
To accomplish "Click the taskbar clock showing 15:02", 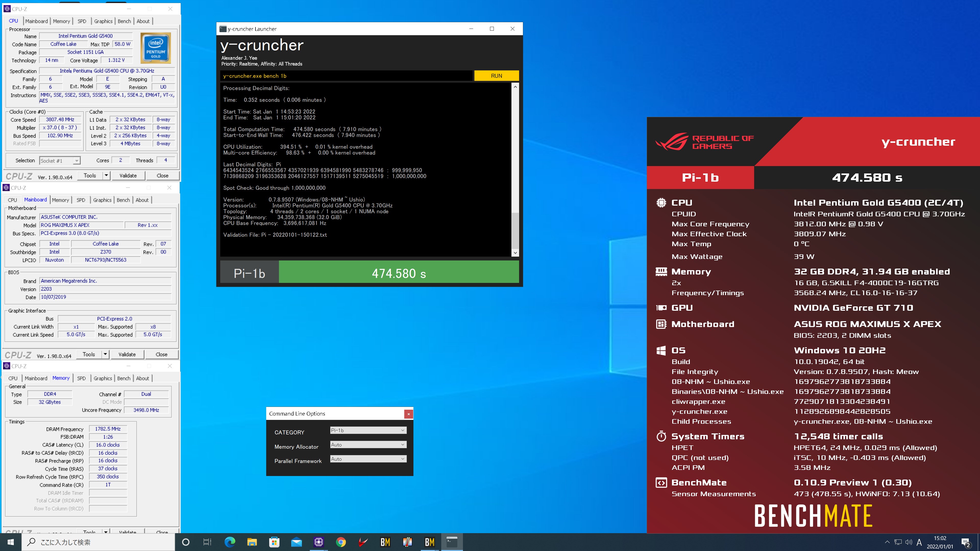I will coord(940,542).
